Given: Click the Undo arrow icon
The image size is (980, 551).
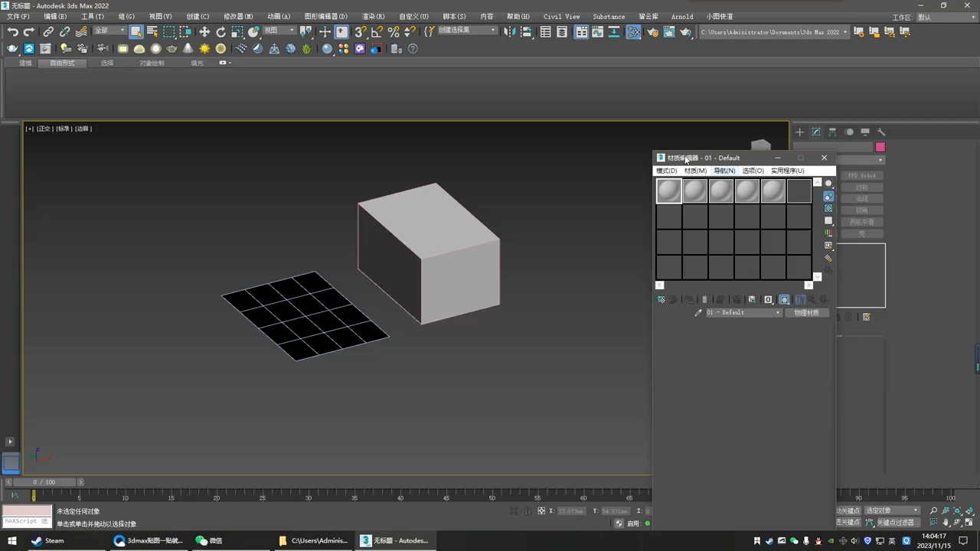Looking at the screenshot, I should coord(13,31).
